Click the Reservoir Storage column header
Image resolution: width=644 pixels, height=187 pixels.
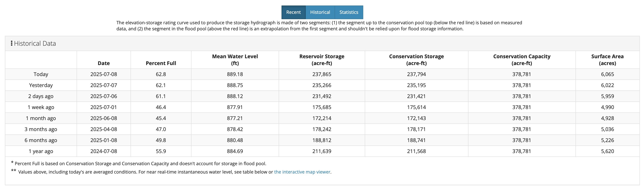coord(322,60)
